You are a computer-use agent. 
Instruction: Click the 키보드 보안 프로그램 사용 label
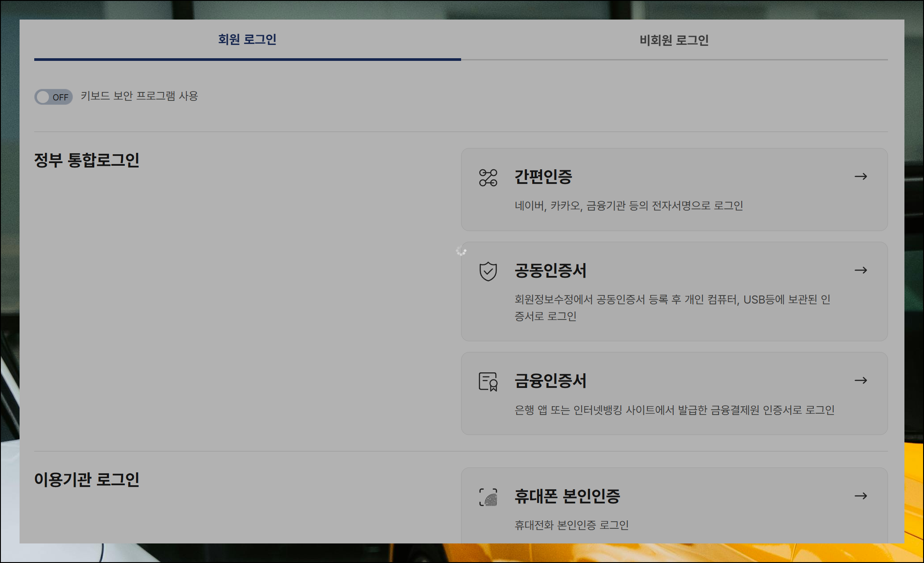(x=139, y=96)
